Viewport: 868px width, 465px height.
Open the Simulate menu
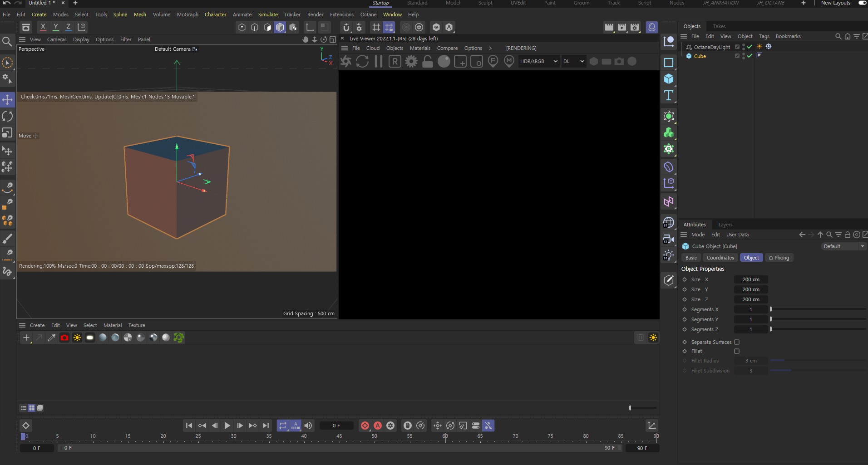tap(268, 15)
